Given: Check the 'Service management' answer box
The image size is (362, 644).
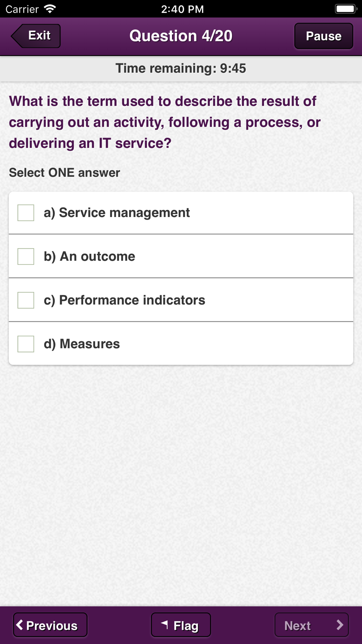Looking at the screenshot, I should pos(26,213).
